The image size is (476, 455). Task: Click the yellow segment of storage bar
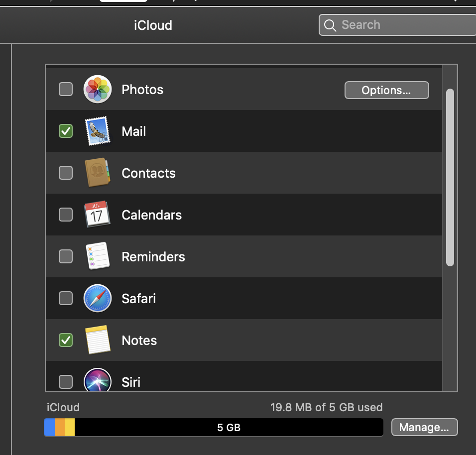[70, 428]
